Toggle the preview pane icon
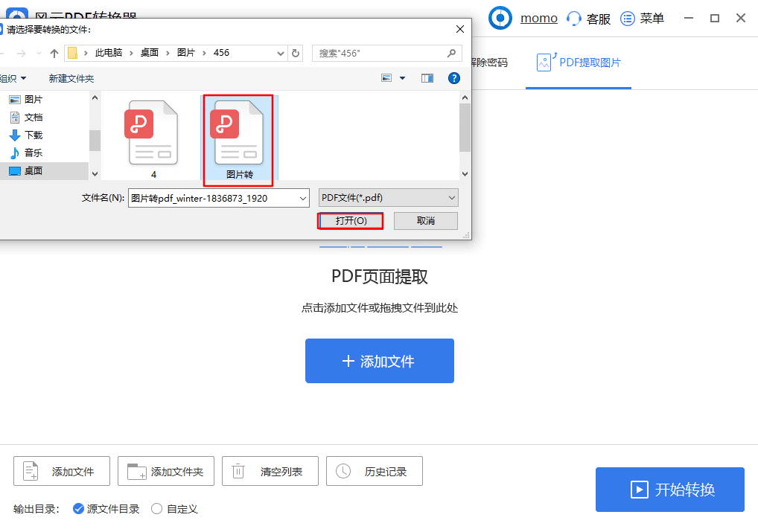 (427, 77)
